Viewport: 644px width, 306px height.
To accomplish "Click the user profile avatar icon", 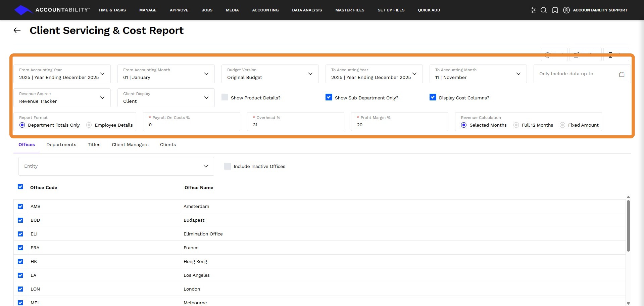I will [566, 10].
